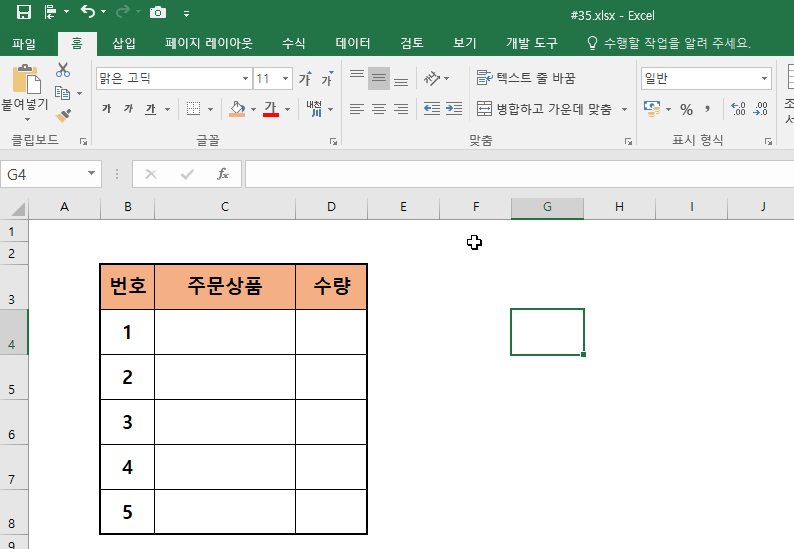
Task: Switch to the 개발 도구 tab
Action: [532, 44]
